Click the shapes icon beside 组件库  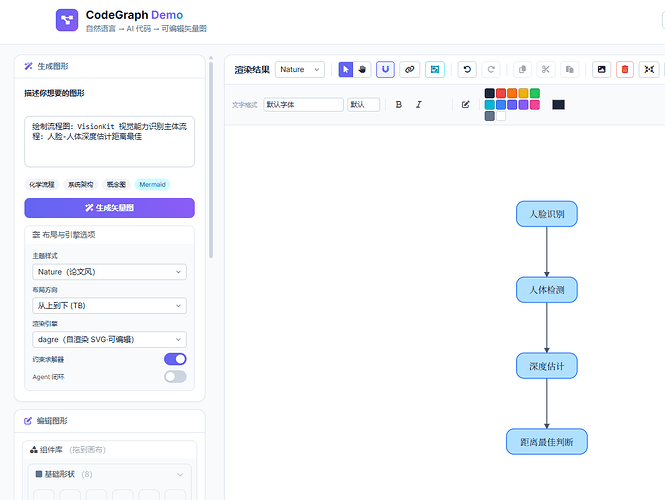pos(34,450)
